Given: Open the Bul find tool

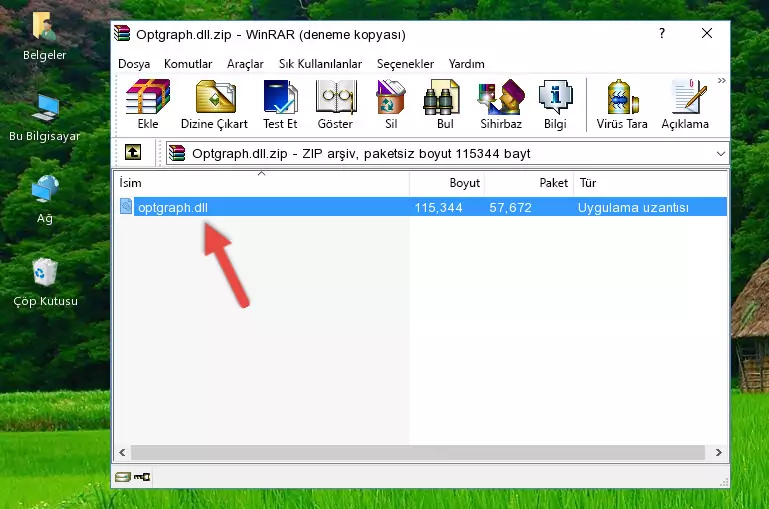Looking at the screenshot, I should (x=445, y=104).
